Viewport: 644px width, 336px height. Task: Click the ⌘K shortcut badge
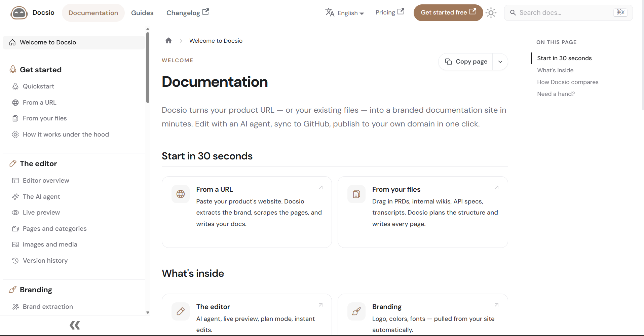[620, 12]
